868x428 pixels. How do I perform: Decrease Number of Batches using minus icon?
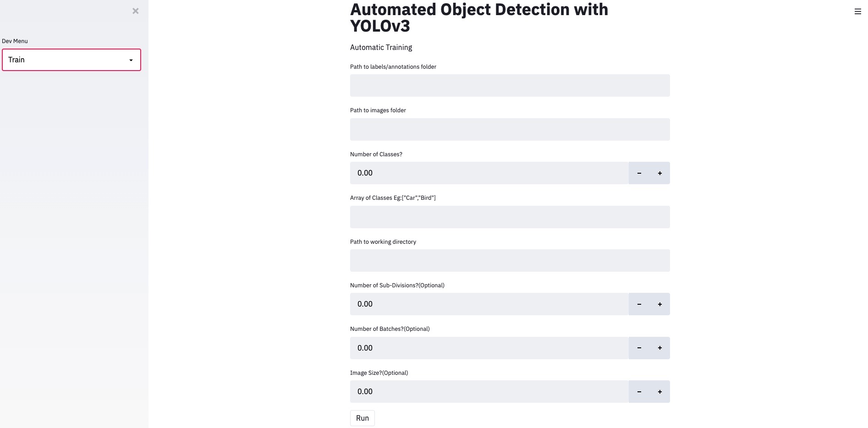tap(639, 348)
